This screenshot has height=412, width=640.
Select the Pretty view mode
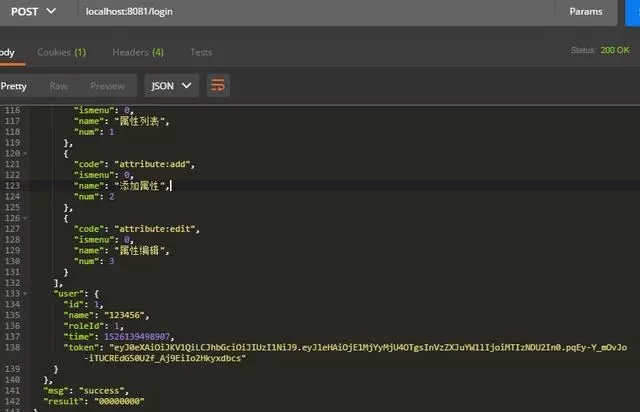[x=14, y=86]
